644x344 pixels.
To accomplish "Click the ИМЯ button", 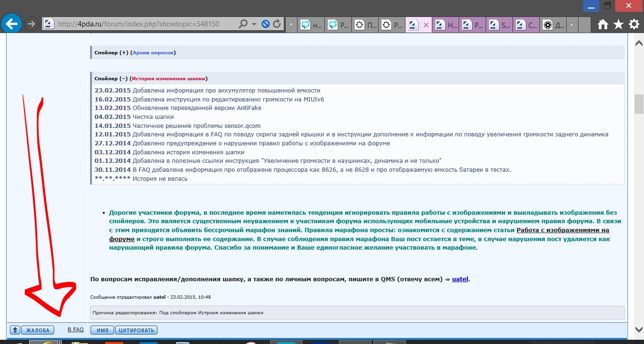I will 102,330.
